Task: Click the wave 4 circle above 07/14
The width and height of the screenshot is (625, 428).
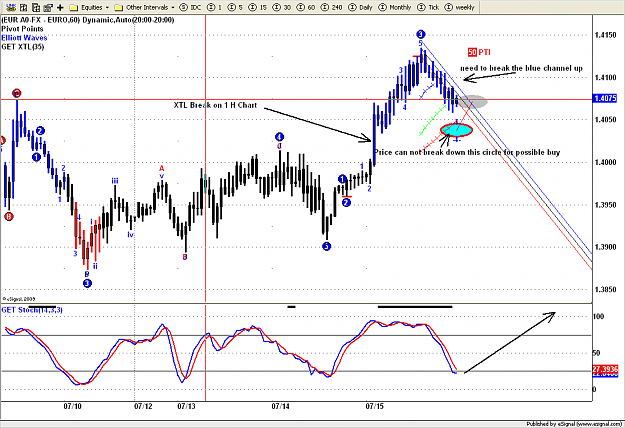Action: point(279,137)
